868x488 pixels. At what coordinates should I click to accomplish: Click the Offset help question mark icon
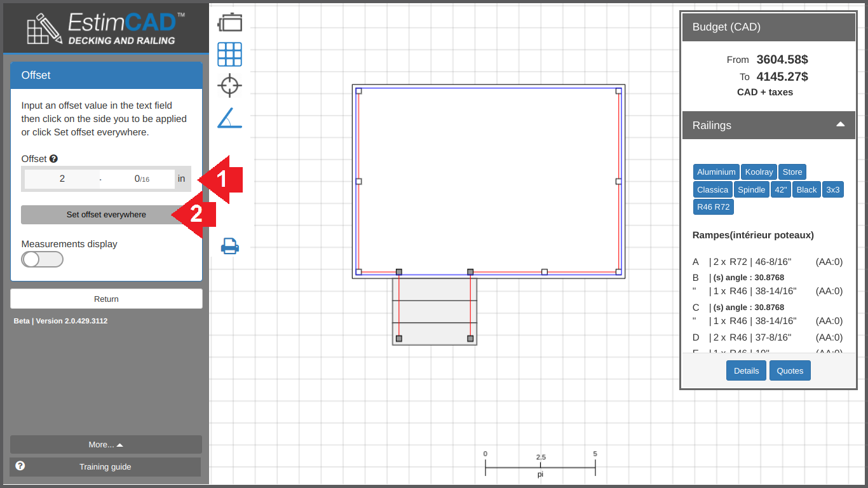tap(54, 159)
